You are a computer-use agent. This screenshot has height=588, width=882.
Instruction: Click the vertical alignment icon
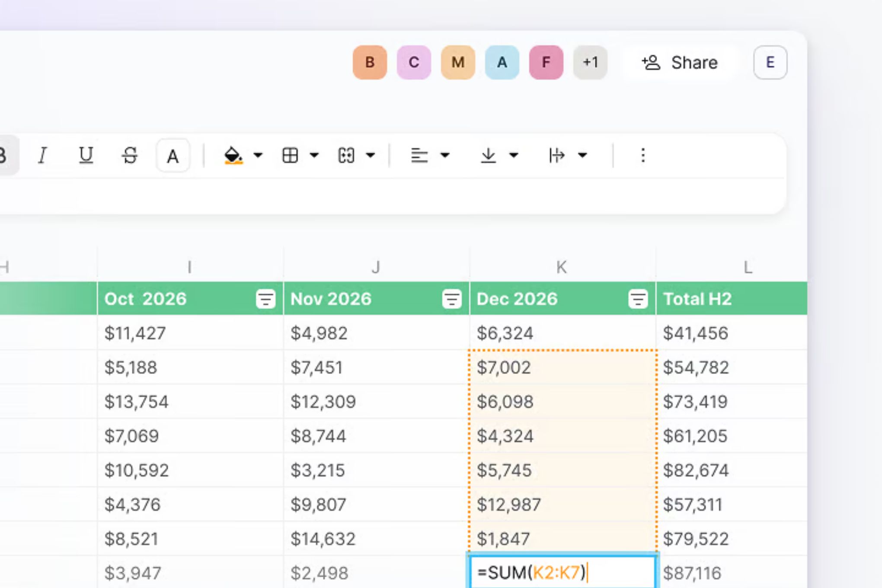[x=489, y=156]
